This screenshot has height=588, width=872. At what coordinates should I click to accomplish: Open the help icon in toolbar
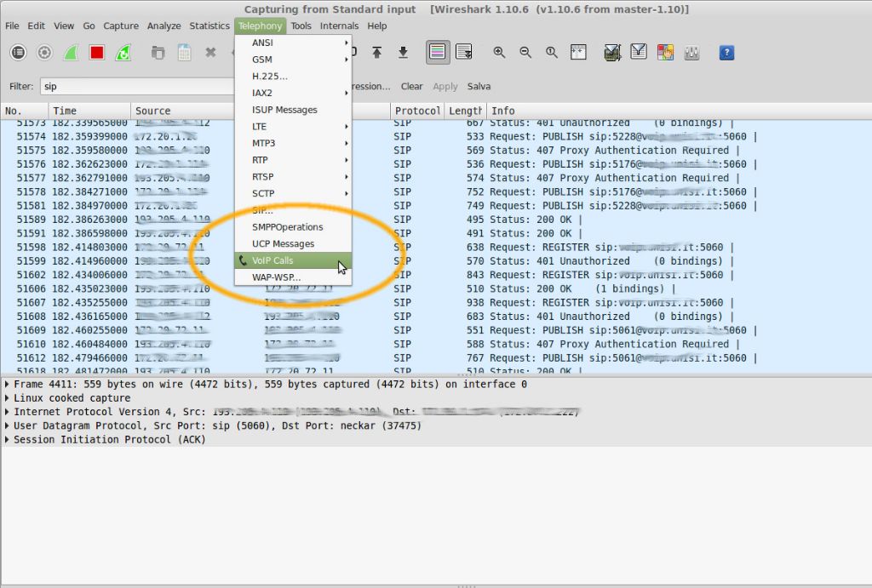[x=726, y=53]
